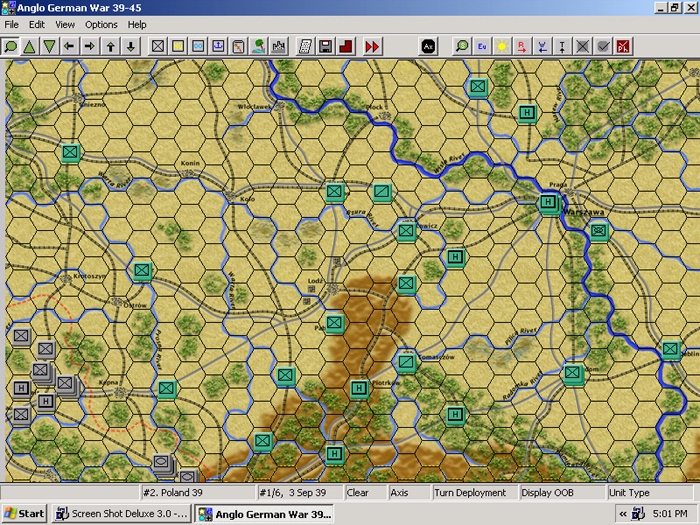Switch to Screen Shot Deluxe 3.0 taskbar button
Image resolution: width=700 pixels, height=525 pixels.
click(x=121, y=514)
